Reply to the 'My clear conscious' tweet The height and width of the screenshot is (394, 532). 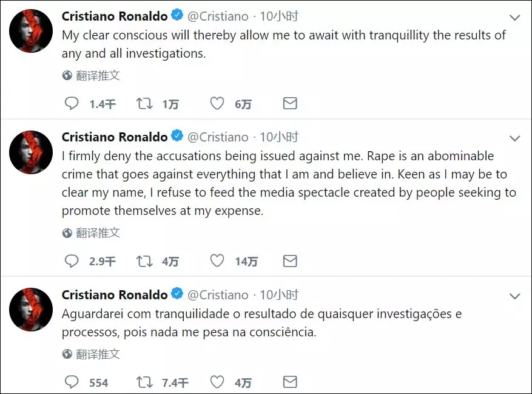coord(72,104)
